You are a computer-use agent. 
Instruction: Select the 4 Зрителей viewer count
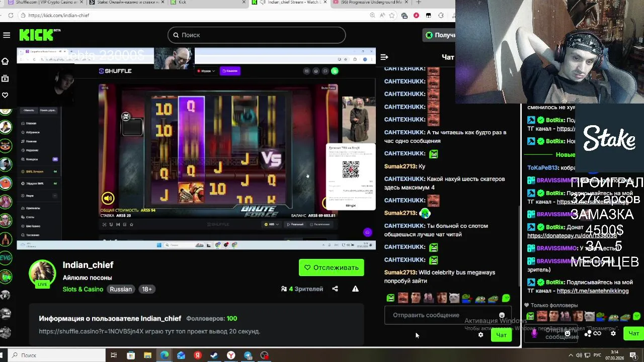coord(302,289)
